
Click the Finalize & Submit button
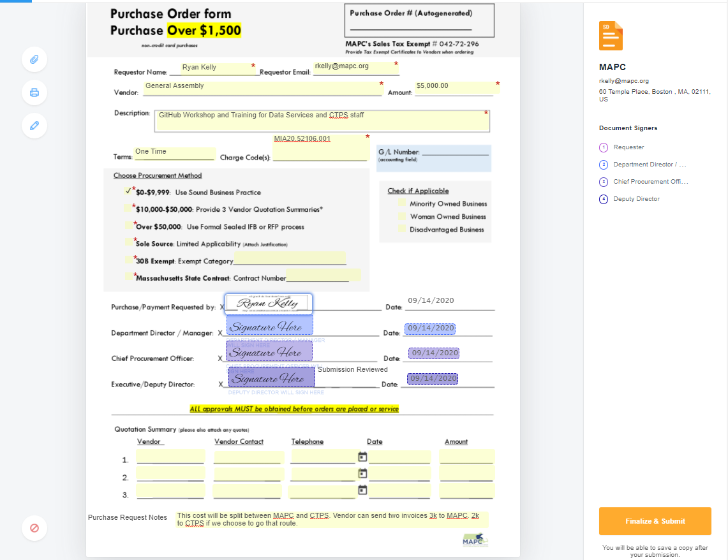(655, 521)
